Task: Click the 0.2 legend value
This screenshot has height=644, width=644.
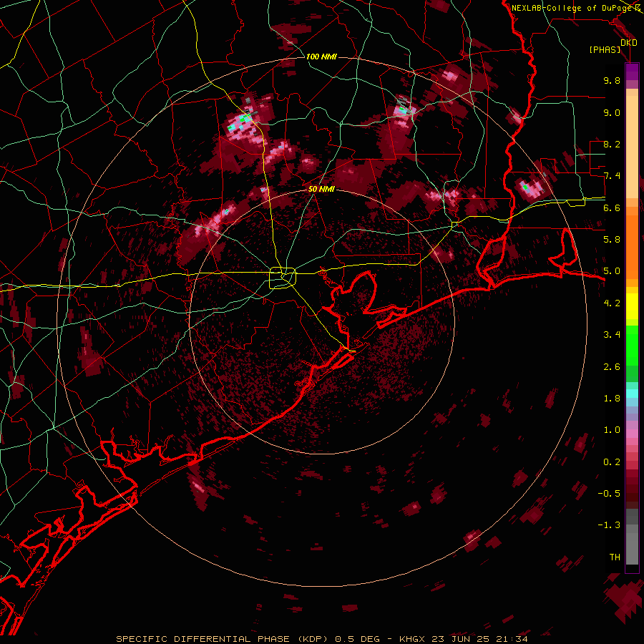Action: tap(612, 462)
